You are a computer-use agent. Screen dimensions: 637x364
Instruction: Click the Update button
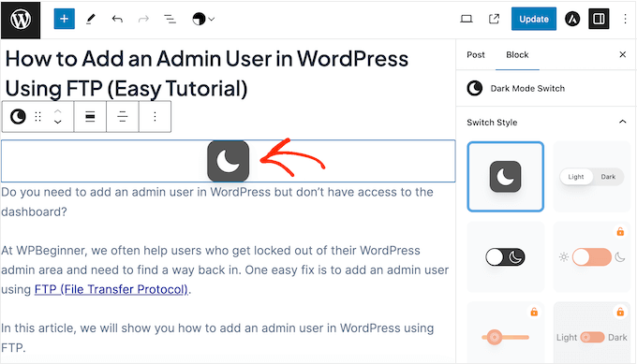pyautogui.click(x=534, y=19)
